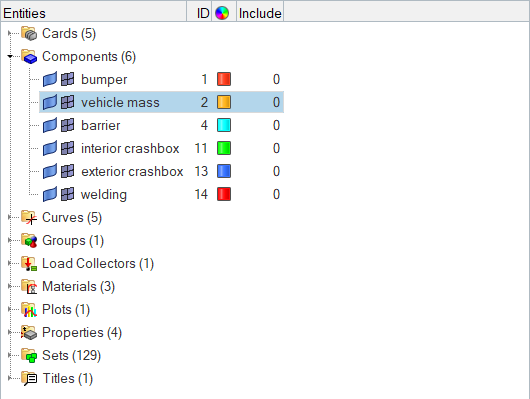530x399 pixels.
Task: Select the Components (6) label
Action: (x=89, y=56)
